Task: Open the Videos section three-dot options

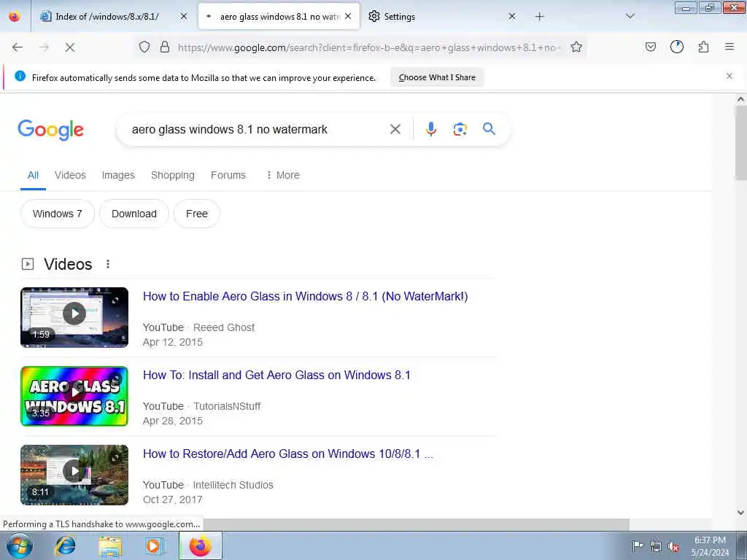Action: click(108, 264)
